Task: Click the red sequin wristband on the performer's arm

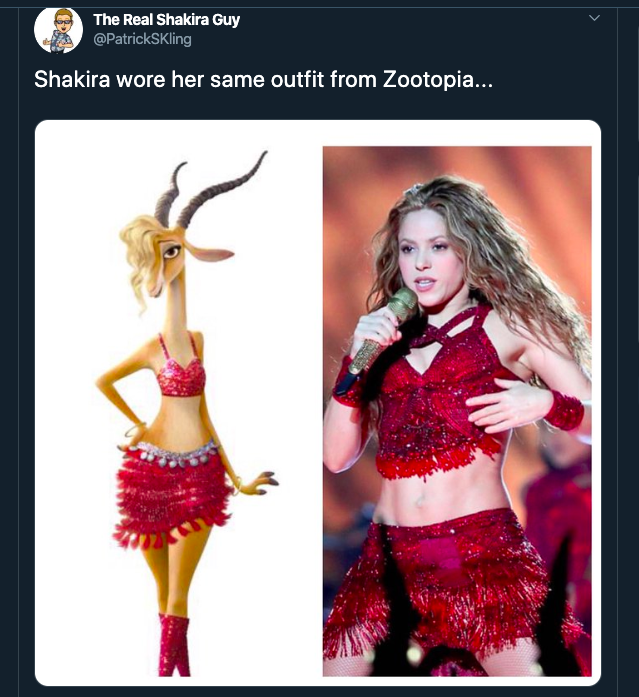Action: [x=564, y=409]
